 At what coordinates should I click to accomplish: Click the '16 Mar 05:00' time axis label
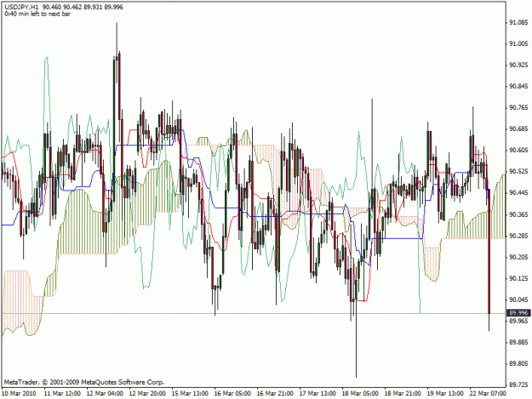point(232,394)
